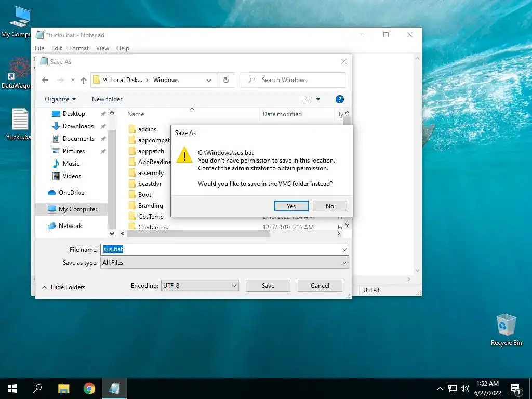Click the Search Windows search box
The image size is (532, 399).
tap(293, 80)
